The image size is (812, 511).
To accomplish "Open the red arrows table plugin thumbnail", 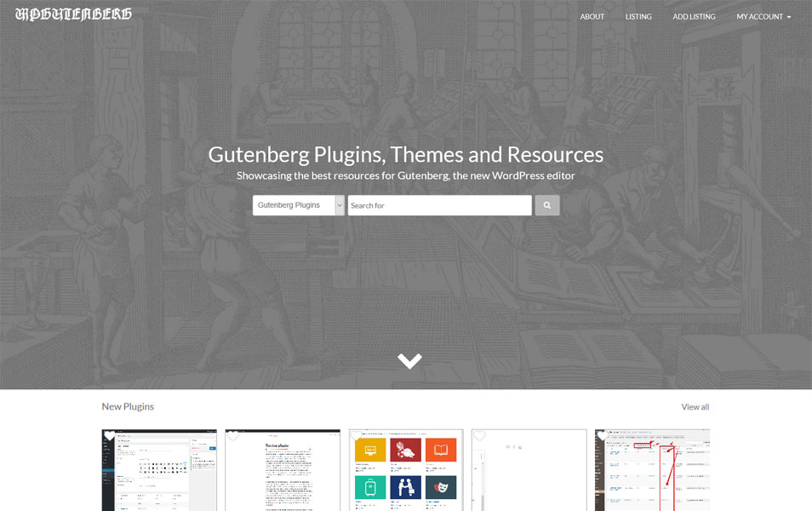I will pyautogui.click(x=653, y=470).
